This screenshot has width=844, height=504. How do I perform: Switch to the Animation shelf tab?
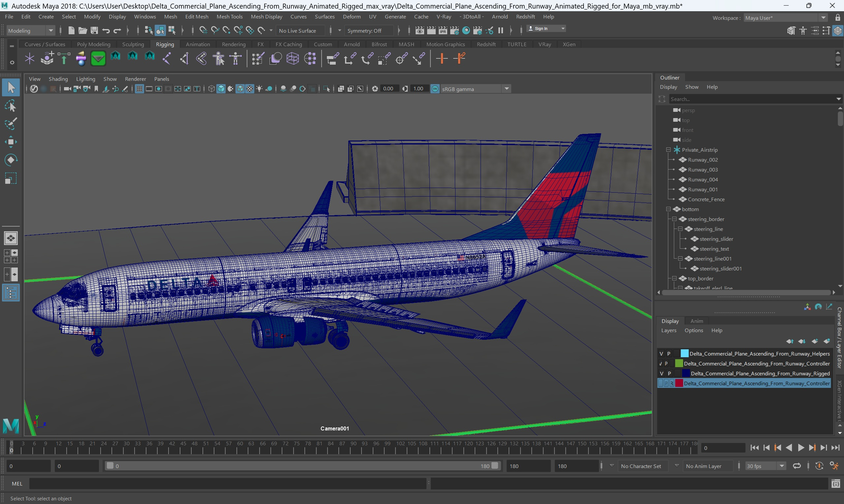coord(198,44)
